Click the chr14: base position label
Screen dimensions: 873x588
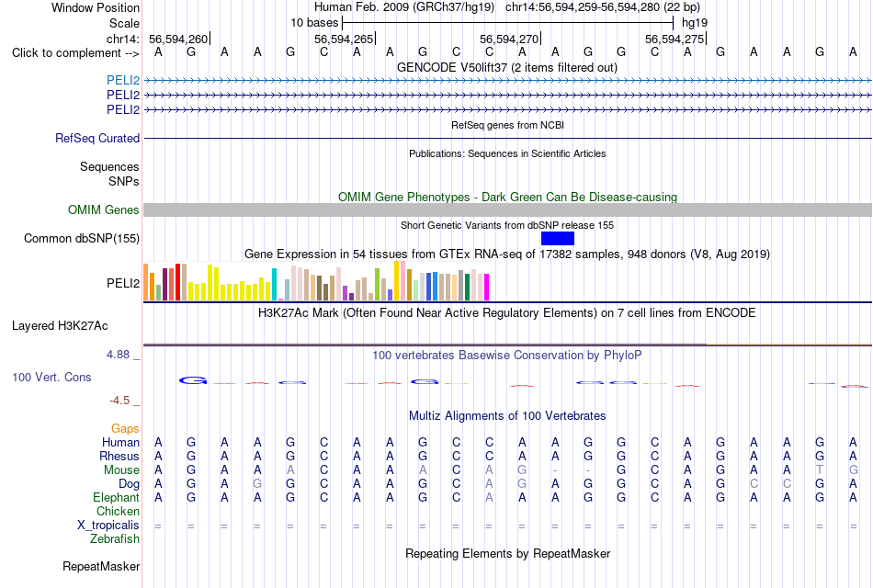(123, 39)
